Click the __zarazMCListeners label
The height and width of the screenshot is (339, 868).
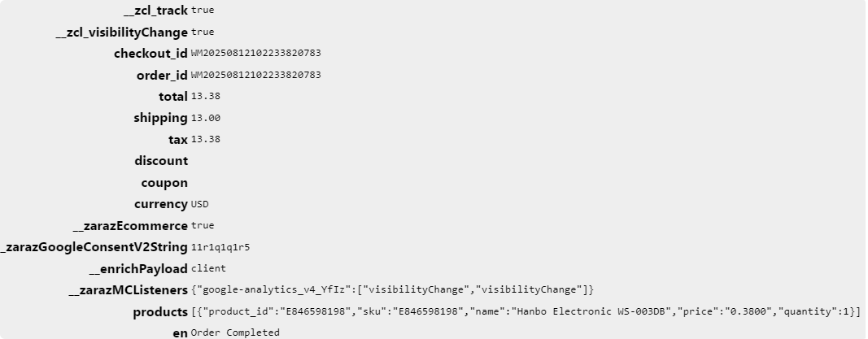pyautogui.click(x=129, y=290)
